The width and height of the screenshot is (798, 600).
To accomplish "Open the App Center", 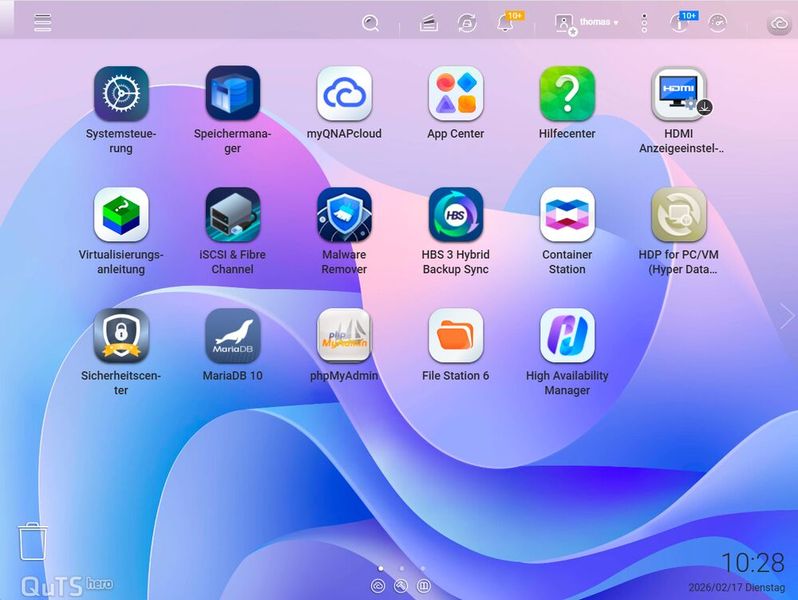I will [455, 94].
